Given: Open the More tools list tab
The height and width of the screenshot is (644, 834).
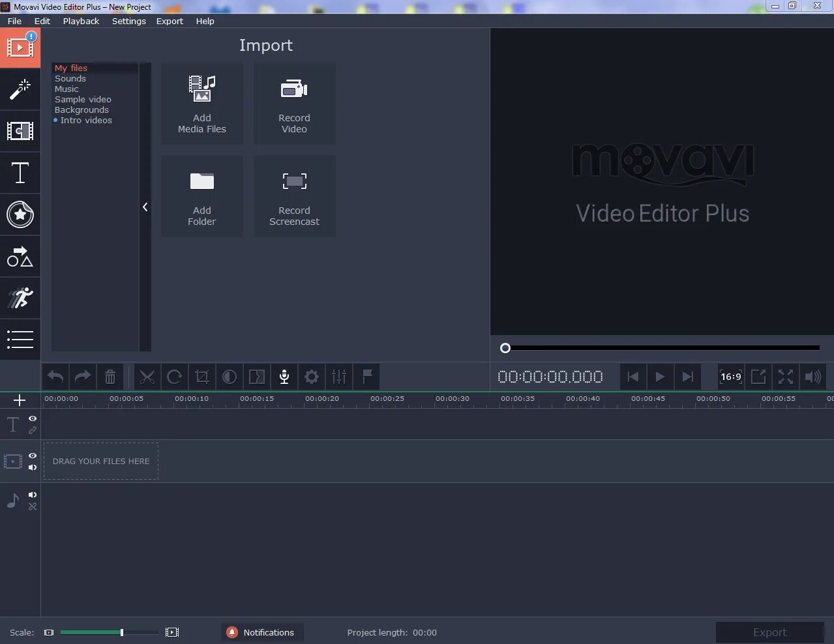Looking at the screenshot, I should point(20,340).
